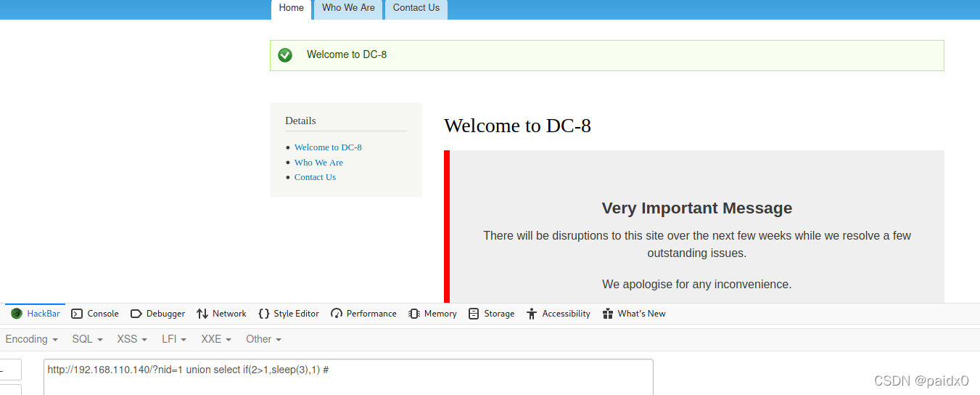This screenshot has height=395, width=980.
Task: Follow the Welcome to DC-8 sidebar link
Action: (x=328, y=147)
